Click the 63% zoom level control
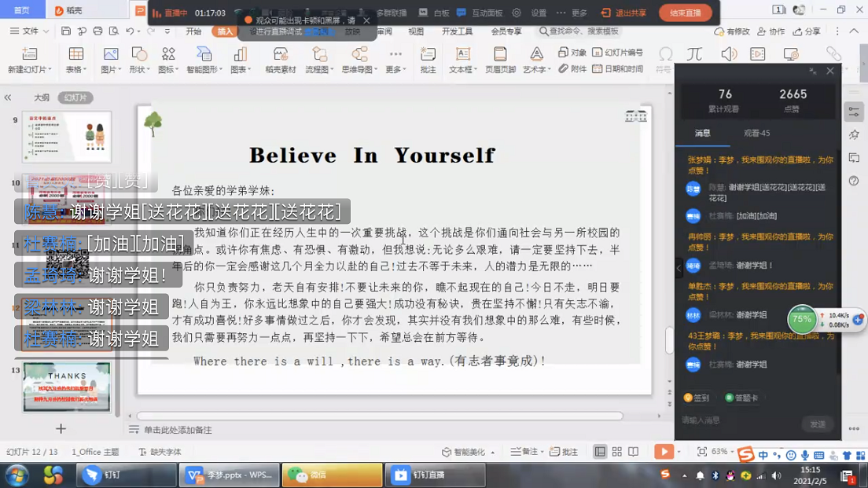The width and height of the screenshot is (868, 488). click(719, 452)
